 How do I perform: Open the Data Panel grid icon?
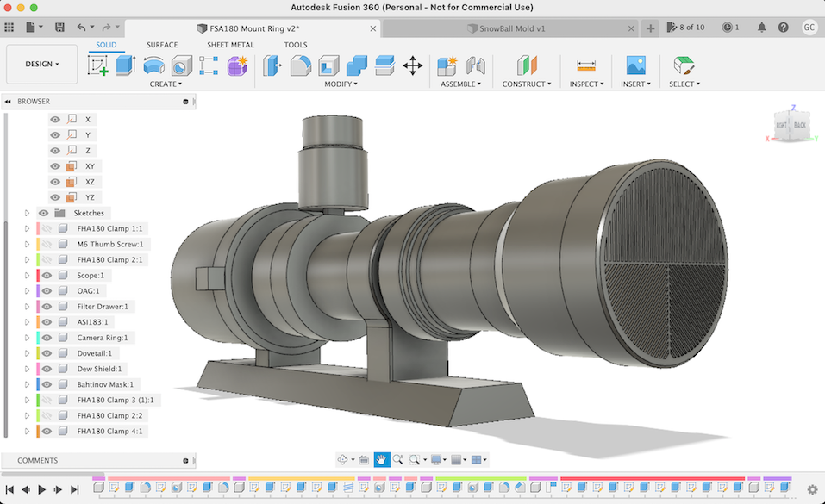[9, 28]
